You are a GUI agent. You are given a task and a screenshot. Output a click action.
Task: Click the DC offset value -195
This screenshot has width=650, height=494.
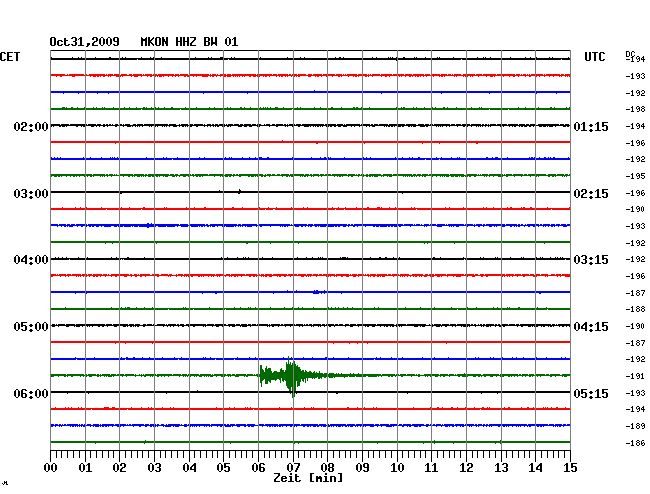click(635, 176)
